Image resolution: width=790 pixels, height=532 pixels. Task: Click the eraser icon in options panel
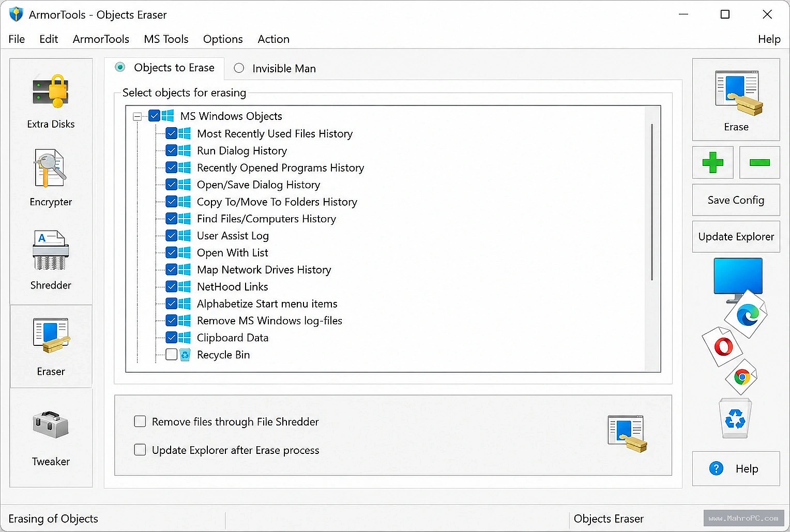627,434
